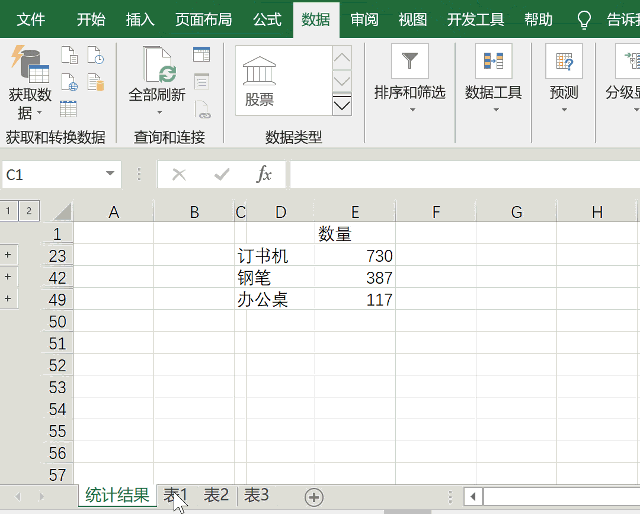Click the Existing Connections icon

pos(96,82)
